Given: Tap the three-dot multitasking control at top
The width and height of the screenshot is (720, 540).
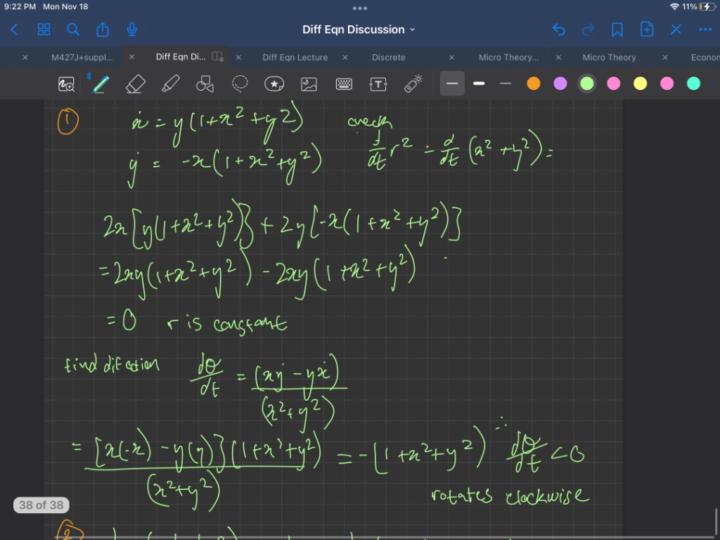Looking at the screenshot, I should point(360,8).
